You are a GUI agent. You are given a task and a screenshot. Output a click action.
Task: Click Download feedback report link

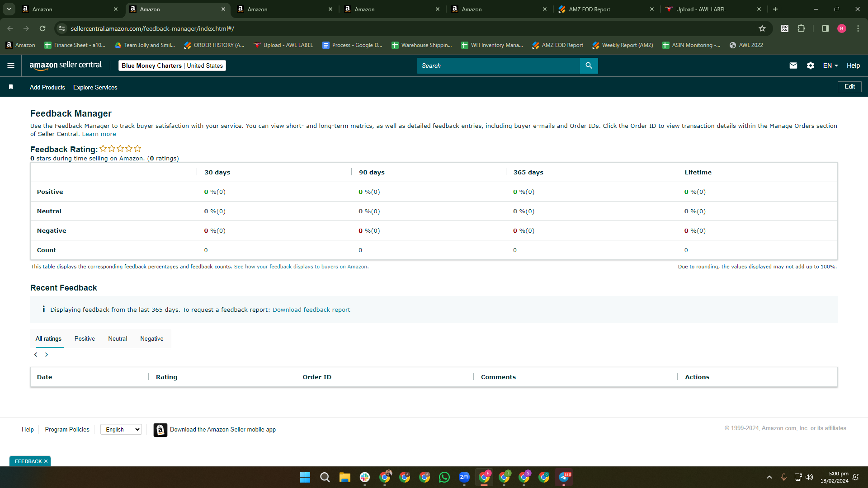click(311, 310)
